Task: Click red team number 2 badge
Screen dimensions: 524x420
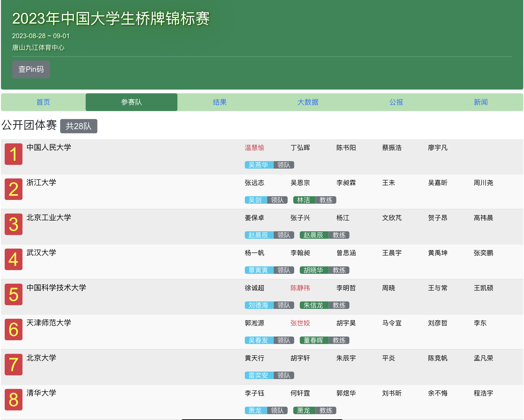Action: [x=14, y=189]
